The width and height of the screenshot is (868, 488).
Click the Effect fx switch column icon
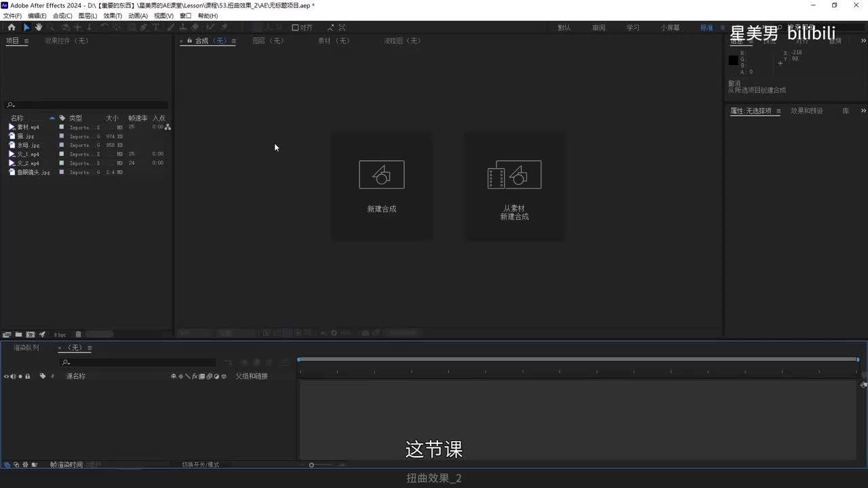pos(195,376)
